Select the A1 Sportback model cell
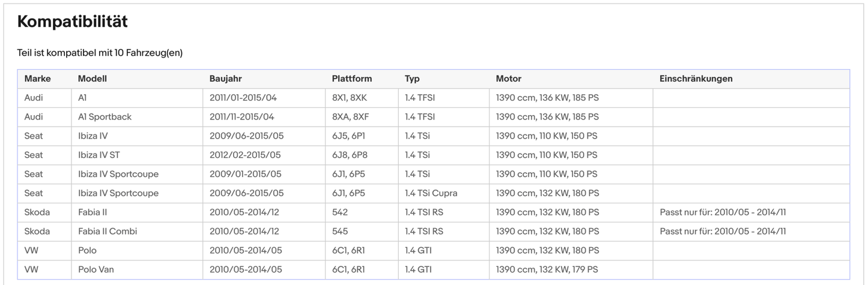The height and width of the screenshot is (285, 868). (105, 117)
